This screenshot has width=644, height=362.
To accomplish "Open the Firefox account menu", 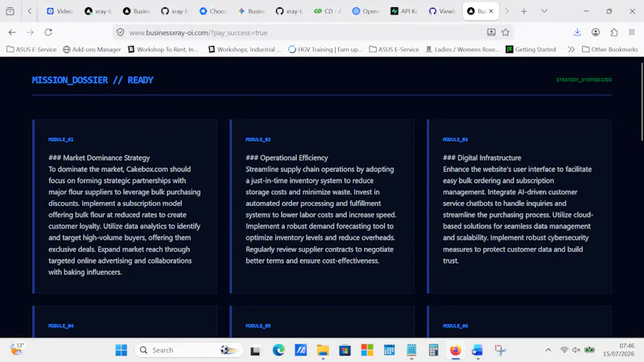I will (596, 32).
